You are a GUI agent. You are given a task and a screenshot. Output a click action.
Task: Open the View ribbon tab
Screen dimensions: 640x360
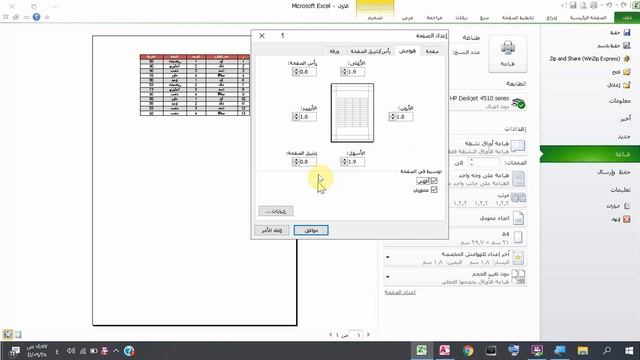point(407,18)
